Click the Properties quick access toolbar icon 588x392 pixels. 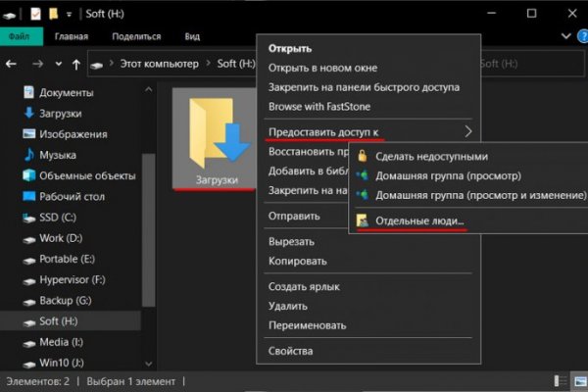(36, 14)
